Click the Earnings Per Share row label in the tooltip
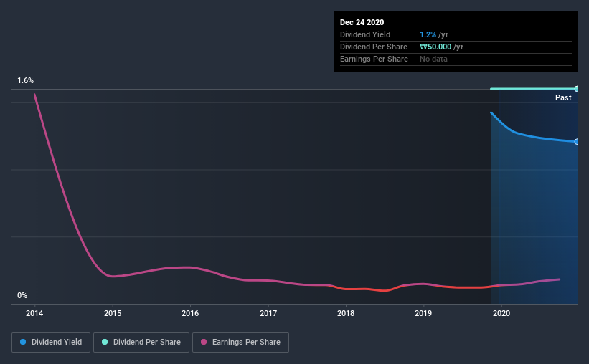589x364 pixels. point(374,59)
